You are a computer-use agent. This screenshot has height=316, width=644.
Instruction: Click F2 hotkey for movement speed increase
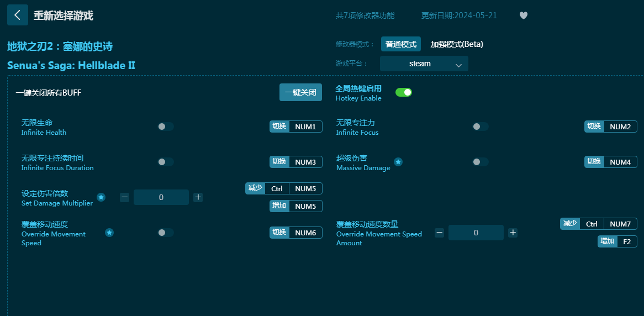coord(627,241)
